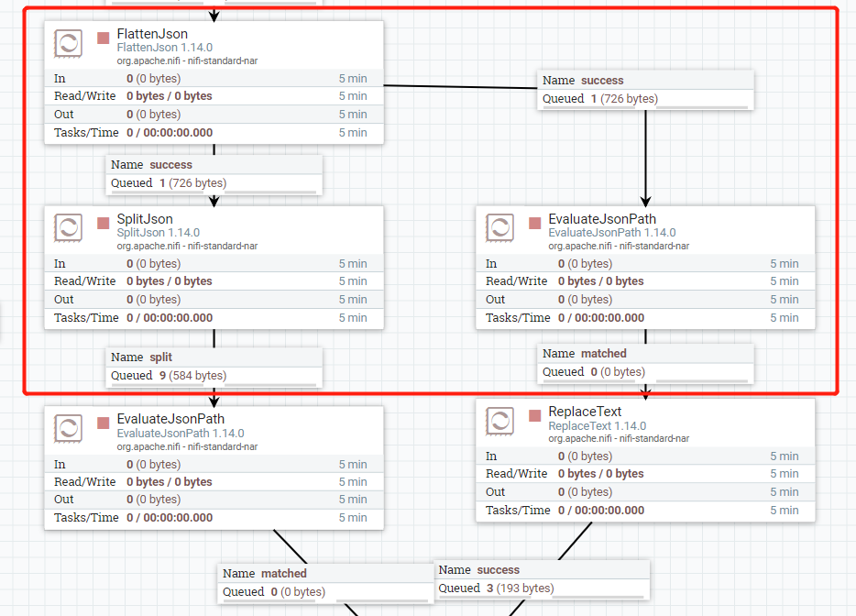Click title of EvaluateJsonPath above matched 0 queue
This screenshot has width=856, height=616.
tap(602, 219)
